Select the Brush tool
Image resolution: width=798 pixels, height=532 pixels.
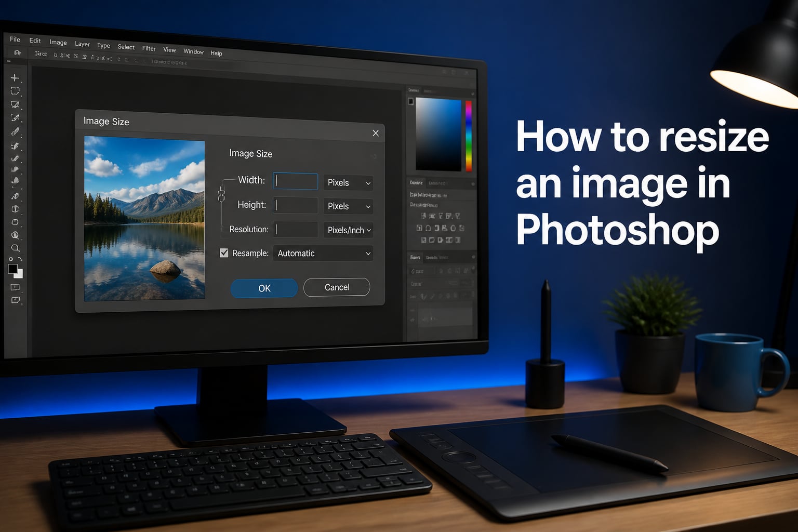[15, 131]
